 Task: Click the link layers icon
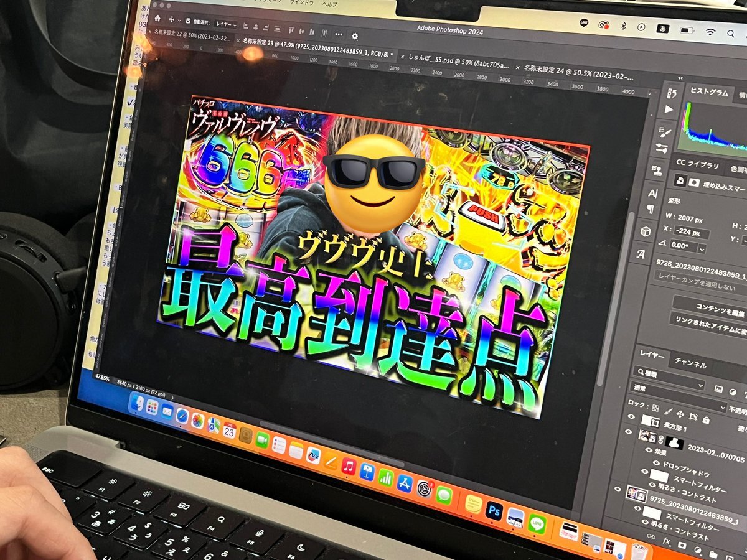[x=651, y=536]
